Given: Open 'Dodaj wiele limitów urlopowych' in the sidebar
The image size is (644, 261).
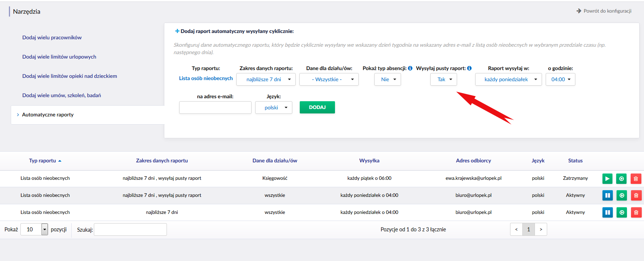Looking at the screenshot, I should point(59,57).
